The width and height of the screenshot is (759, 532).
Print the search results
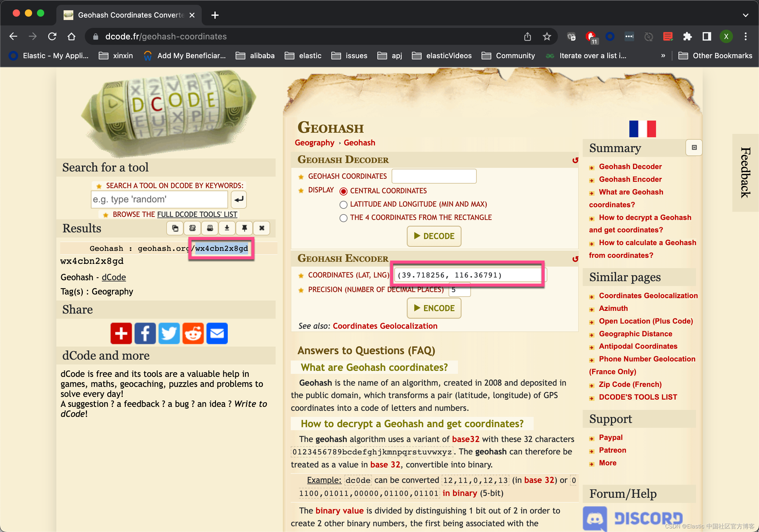(x=210, y=228)
